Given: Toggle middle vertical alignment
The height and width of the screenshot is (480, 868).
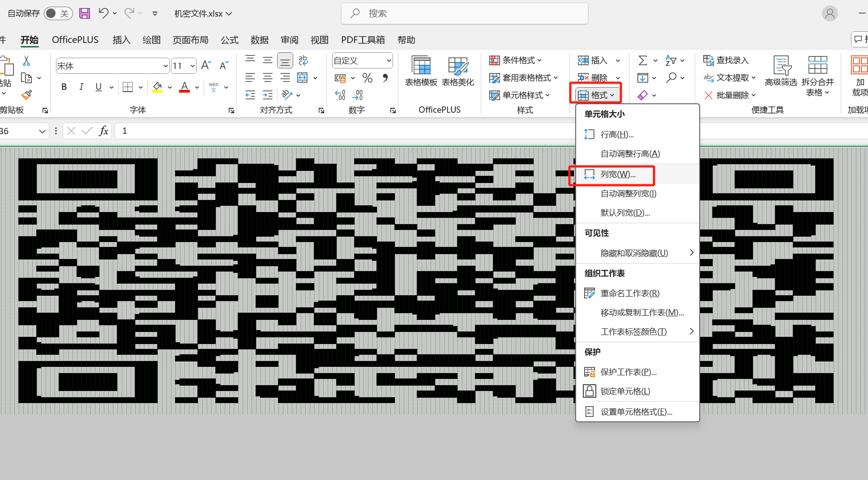Looking at the screenshot, I should (x=268, y=60).
